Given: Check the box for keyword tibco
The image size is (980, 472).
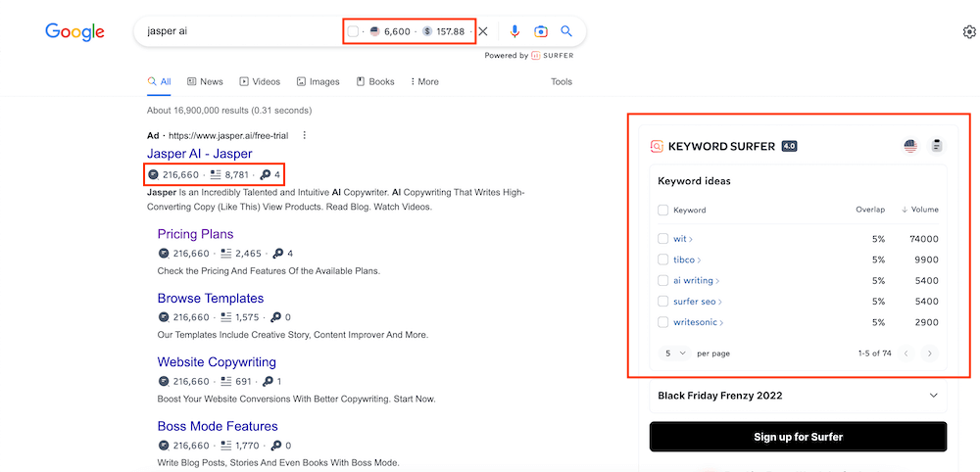Looking at the screenshot, I should 663,260.
